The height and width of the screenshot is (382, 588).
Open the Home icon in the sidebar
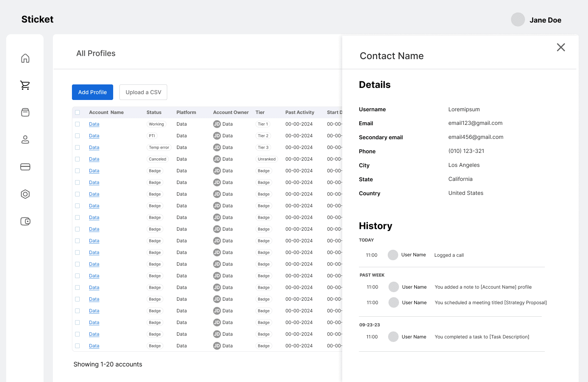(x=25, y=58)
